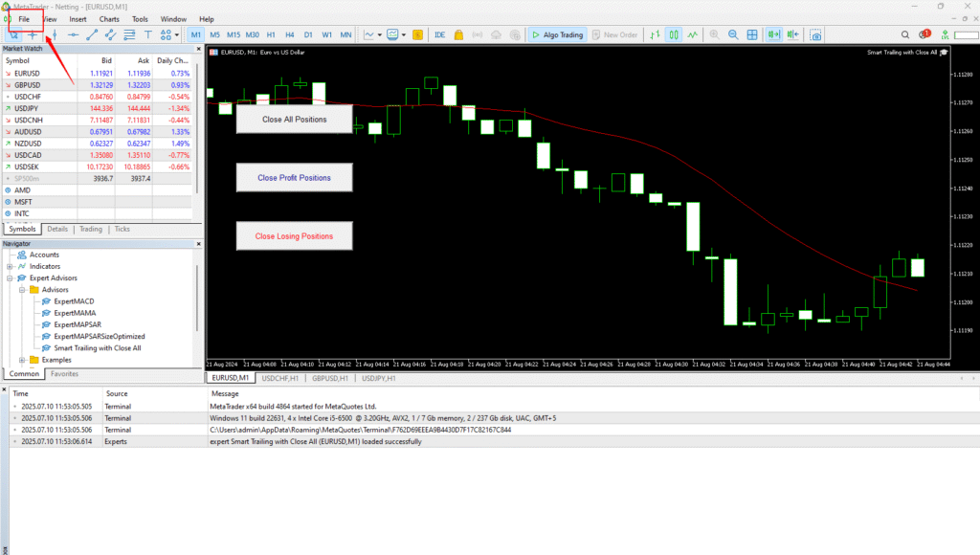Open the Help menu
This screenshot has width=980, height=555.
coord(207,19)
